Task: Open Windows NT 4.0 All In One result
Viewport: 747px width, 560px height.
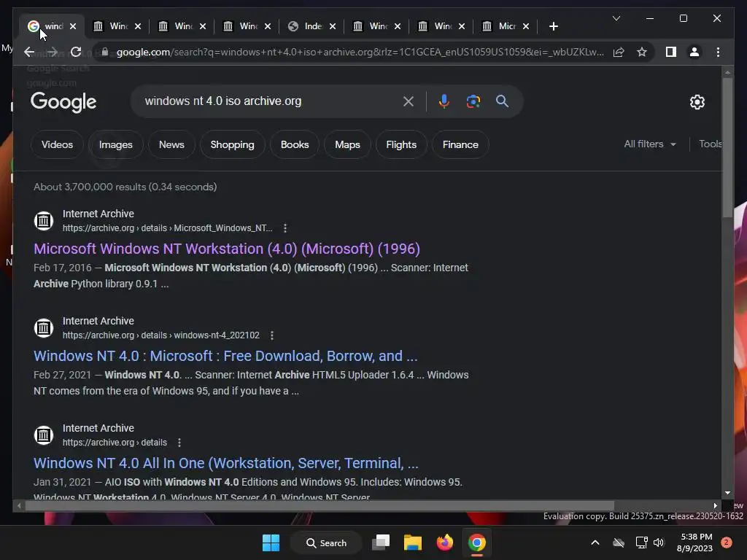Action: (226, 463)
